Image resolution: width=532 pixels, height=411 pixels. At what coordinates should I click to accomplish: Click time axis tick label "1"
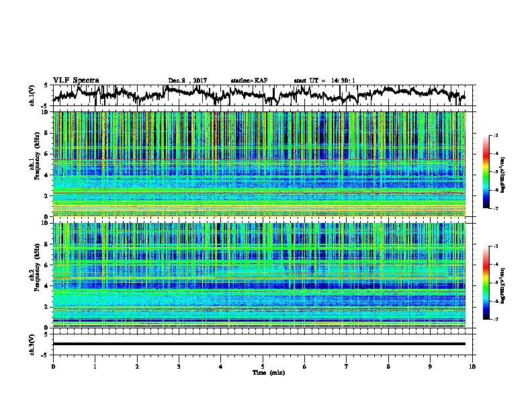(x=95, y=367)
